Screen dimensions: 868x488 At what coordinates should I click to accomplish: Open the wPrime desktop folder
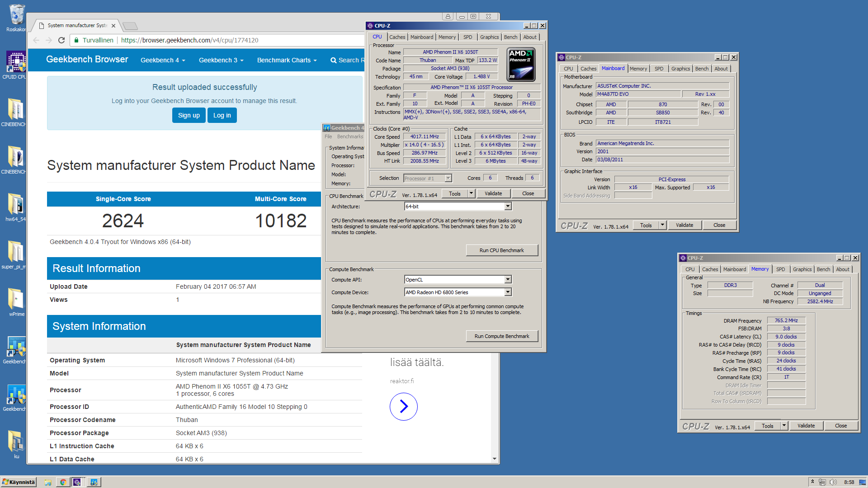[x=16, y=302]
